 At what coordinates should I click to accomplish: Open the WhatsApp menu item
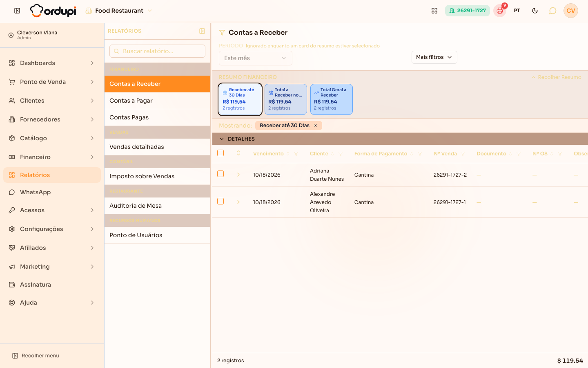52,192
